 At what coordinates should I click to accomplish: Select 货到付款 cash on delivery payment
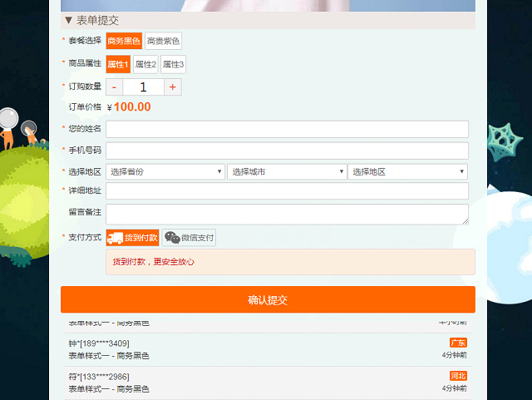pos(133,238)
